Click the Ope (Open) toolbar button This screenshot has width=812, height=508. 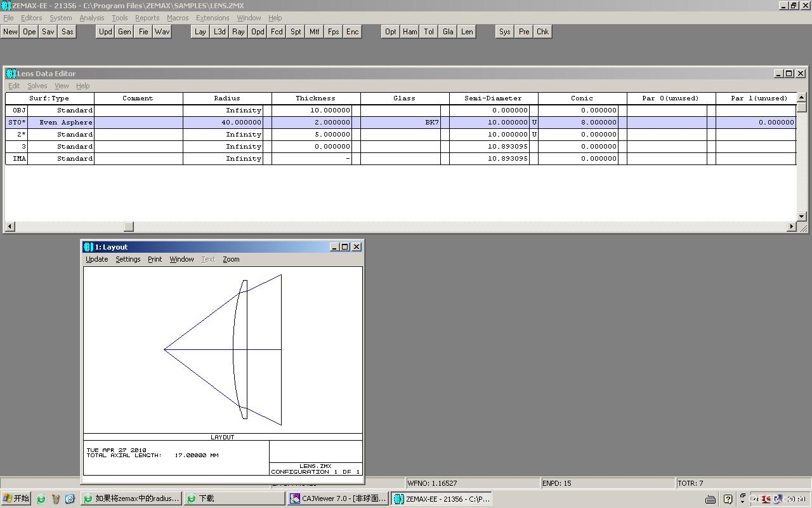(29, 32)
